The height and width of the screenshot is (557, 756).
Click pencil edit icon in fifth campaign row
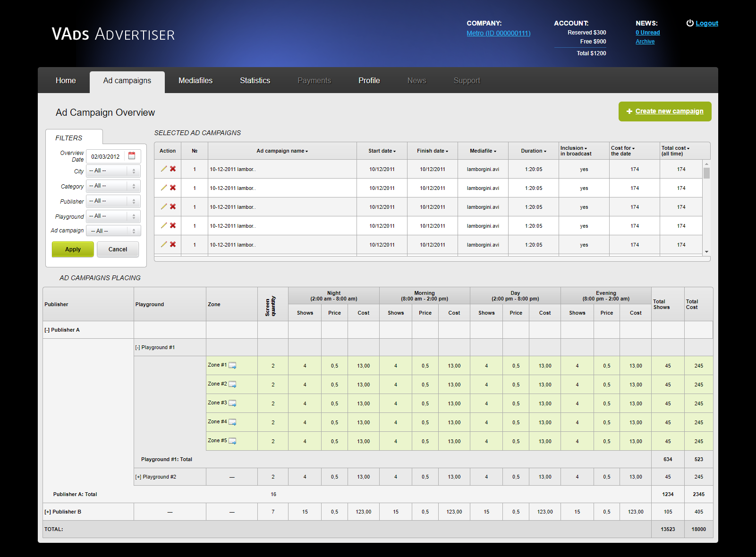[x=164, y=244]
